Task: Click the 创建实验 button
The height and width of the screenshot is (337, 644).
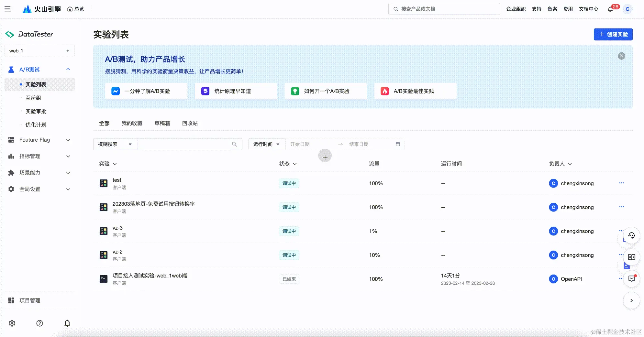Action: click(613, 34)
